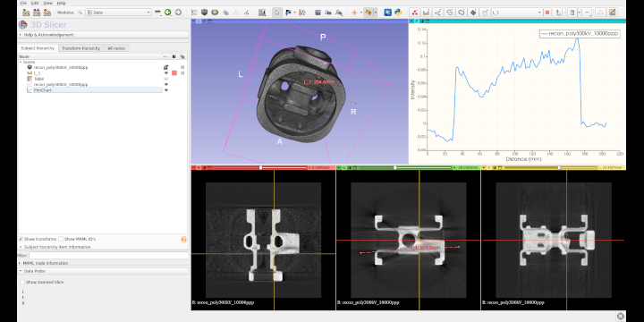Hide the PlotChart node visibility eye
Screen dimensions: 644x322
(166, 90)
